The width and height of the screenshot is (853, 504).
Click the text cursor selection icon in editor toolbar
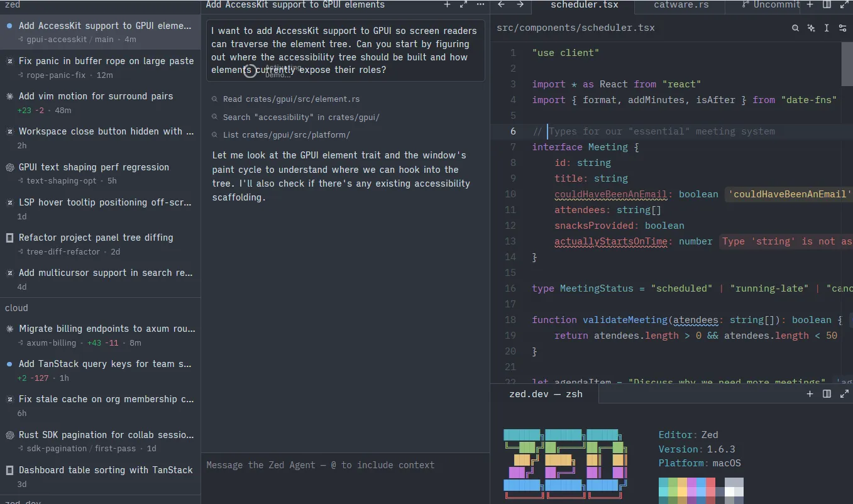[827, 28]
